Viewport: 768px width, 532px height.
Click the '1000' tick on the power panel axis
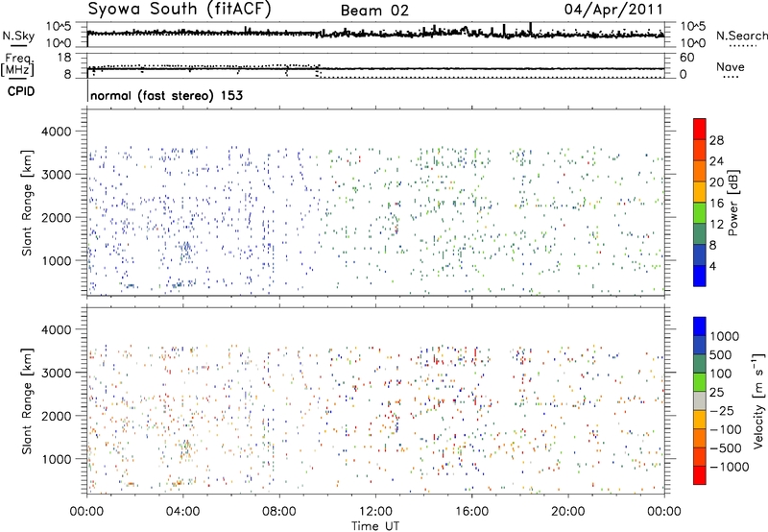56,260
